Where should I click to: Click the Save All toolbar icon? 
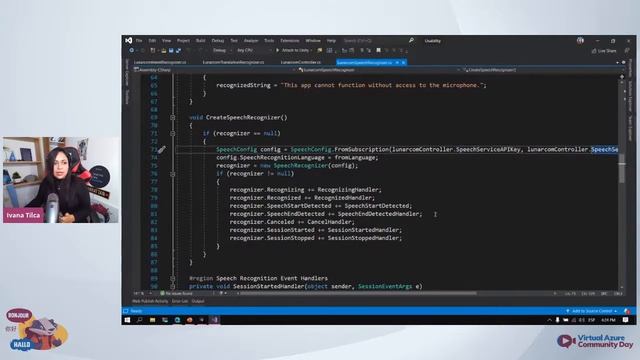tap(178, 51)
